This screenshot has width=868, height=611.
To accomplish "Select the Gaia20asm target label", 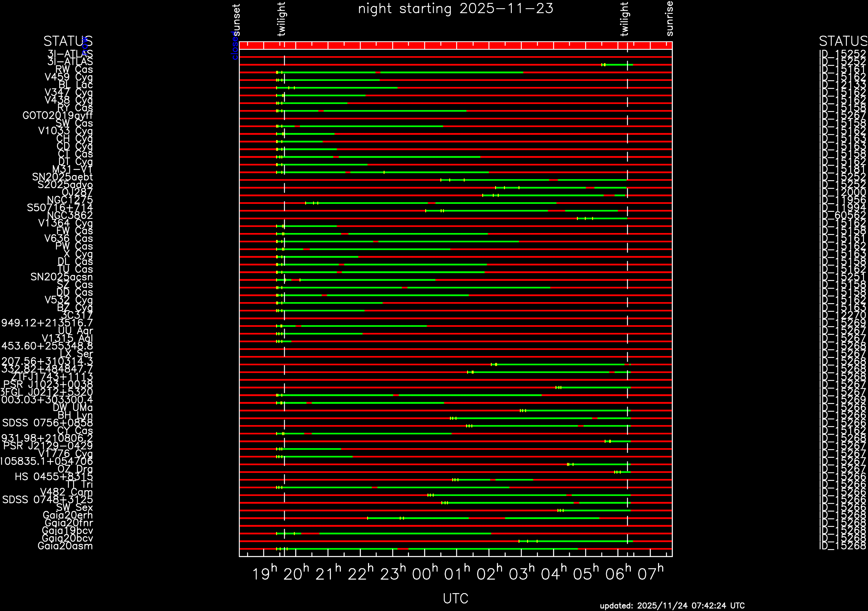I will [x=65, y=546].
